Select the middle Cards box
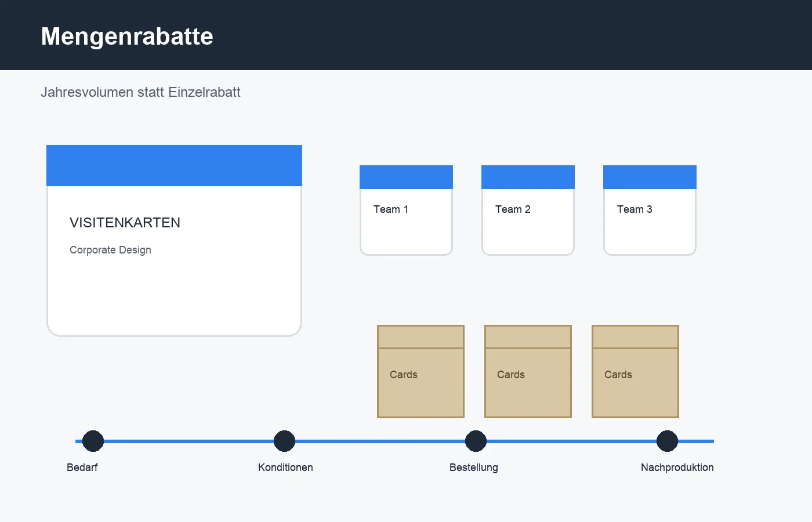 coord(528,371)
